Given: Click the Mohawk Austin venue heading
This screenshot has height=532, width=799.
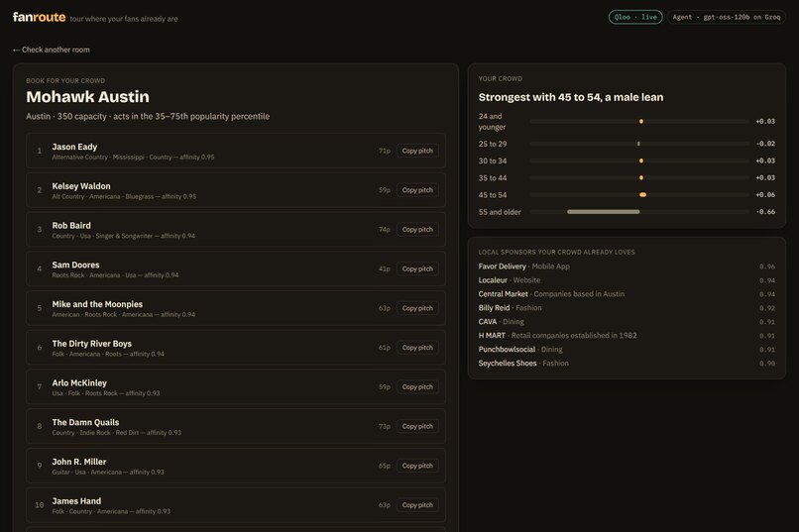Looking at the screenshot, I should click(87, 97).
